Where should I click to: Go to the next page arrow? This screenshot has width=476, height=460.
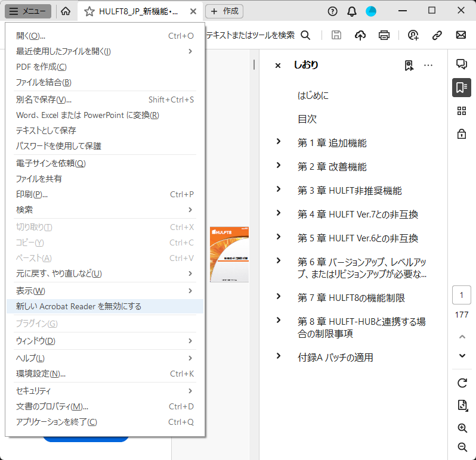[x=462, y=356]
